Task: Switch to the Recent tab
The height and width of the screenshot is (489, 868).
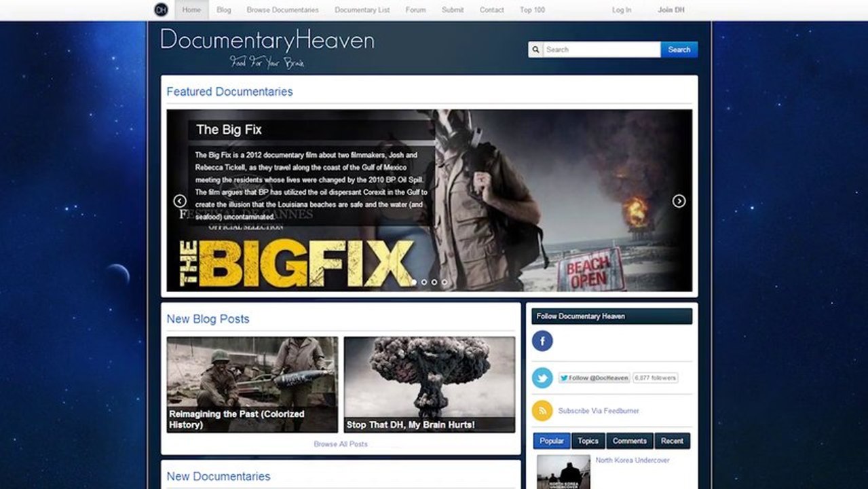Action: (672, 441)
